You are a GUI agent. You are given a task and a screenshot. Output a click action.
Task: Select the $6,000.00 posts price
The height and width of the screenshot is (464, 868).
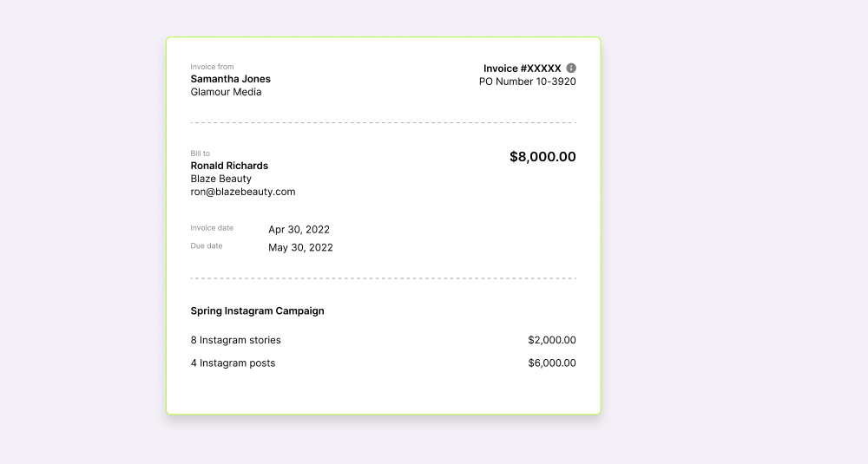pos(552,363)
